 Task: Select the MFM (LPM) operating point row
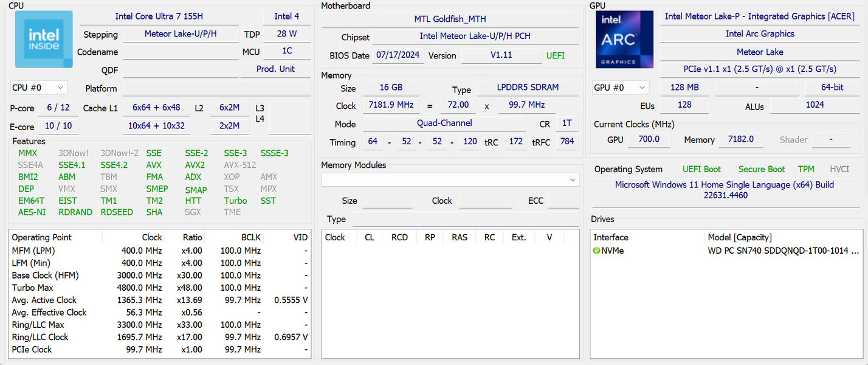click(x=160, y=251)
